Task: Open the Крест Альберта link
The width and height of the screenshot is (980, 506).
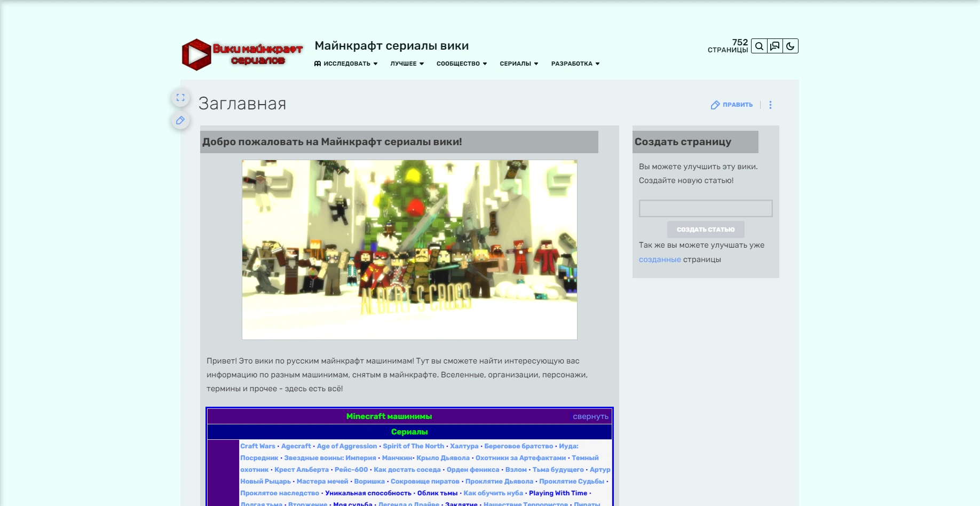Action: (302, 470)
